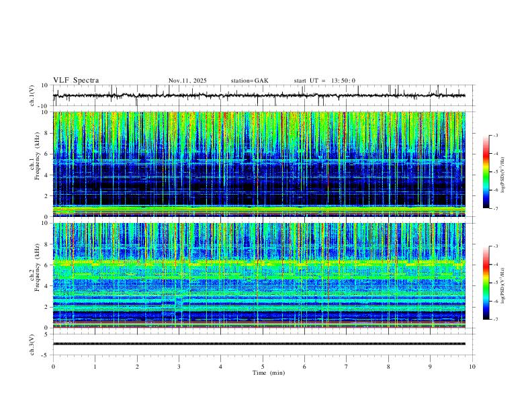Click the ch.2 spectrogram panel

point(259,275)
